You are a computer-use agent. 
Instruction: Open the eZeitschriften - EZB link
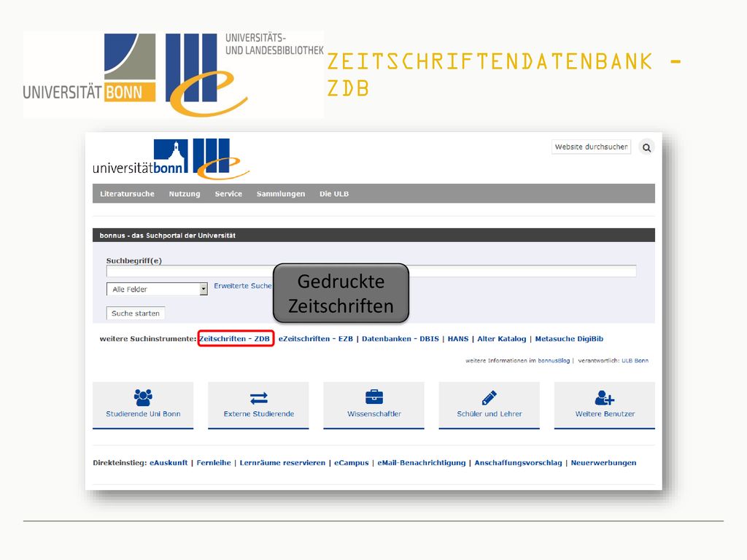click(x=315, y=338)
